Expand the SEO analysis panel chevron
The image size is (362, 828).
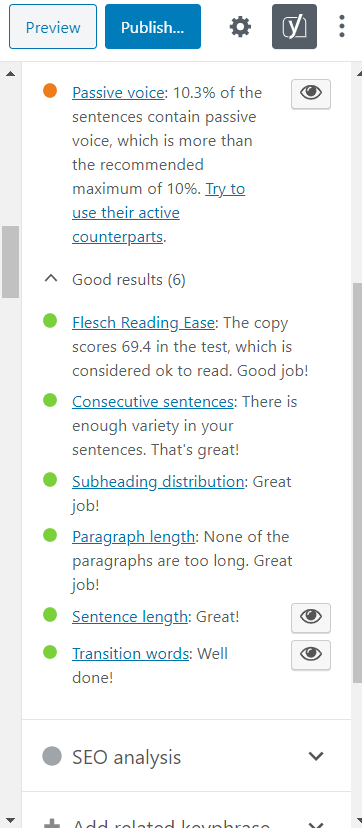pyautogui.click(x=316, y=756)
